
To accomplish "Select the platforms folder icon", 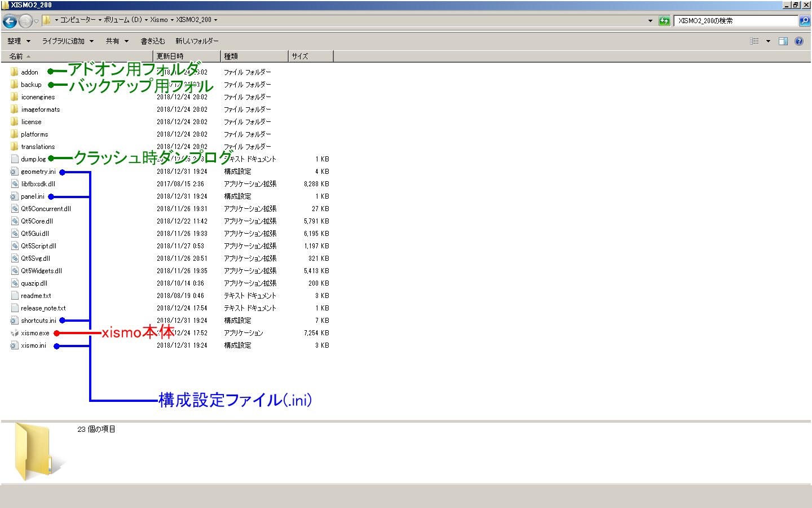I will 14,134.
